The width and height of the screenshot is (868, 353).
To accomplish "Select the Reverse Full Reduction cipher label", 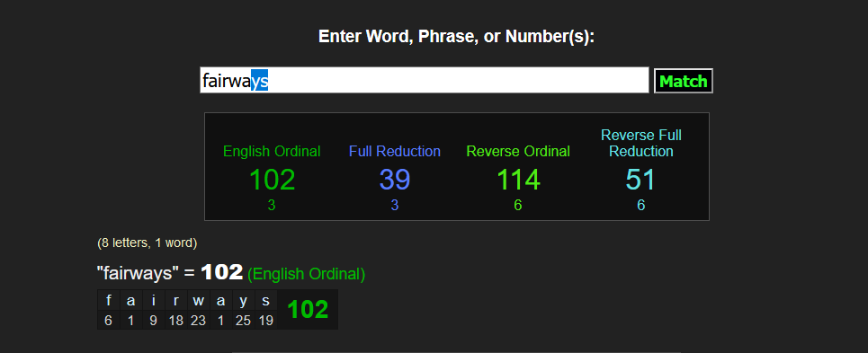I will (641, 143).
